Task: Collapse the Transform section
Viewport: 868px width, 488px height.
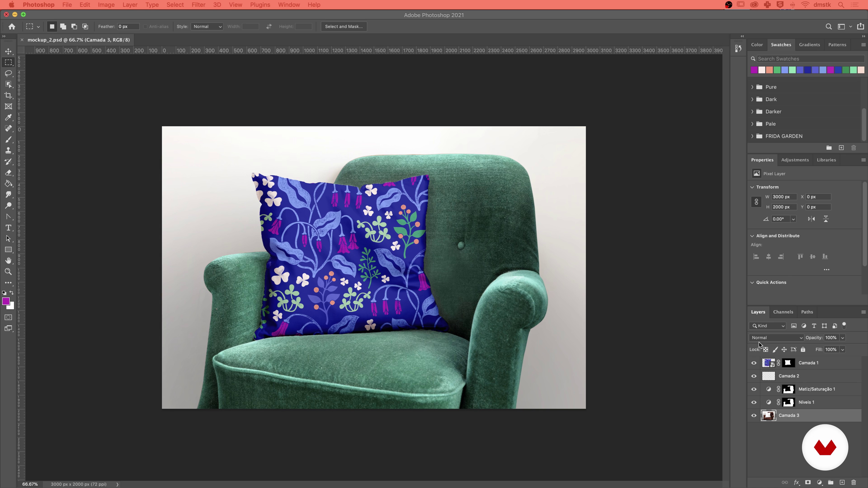Action: (752, 187)
